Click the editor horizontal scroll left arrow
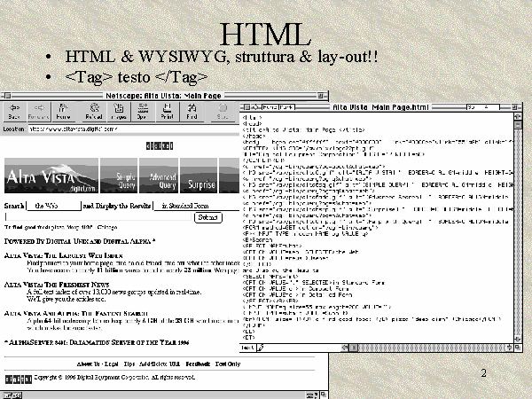Image resolution: width=532 pixels, height=399 pixels. click(x=345, y=348)
